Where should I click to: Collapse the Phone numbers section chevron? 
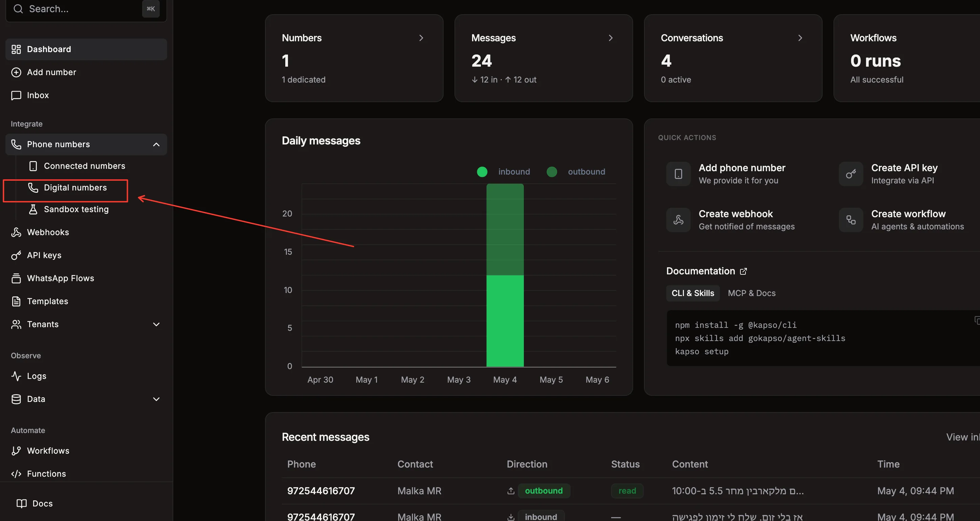click(x=156, y=144)
